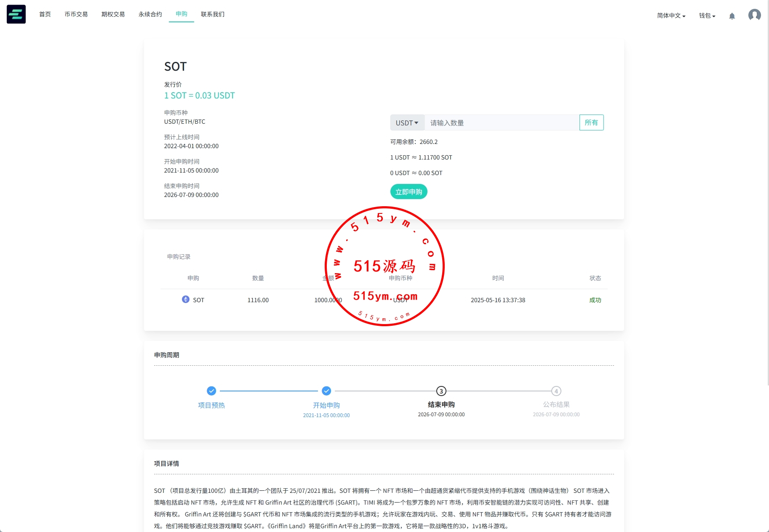
Task: Click the 开始申购 completed step checkmark
Action: pyautogui.click(x=326, y=391)
